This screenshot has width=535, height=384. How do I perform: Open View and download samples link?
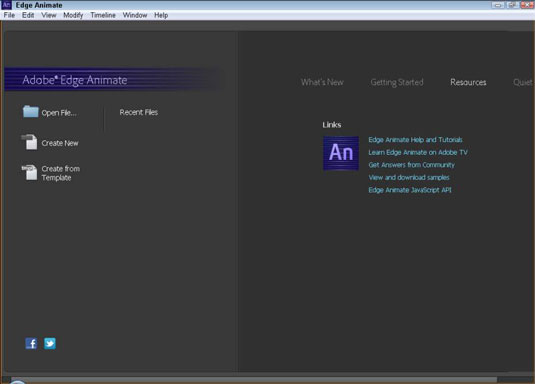[x=409, y=177]
